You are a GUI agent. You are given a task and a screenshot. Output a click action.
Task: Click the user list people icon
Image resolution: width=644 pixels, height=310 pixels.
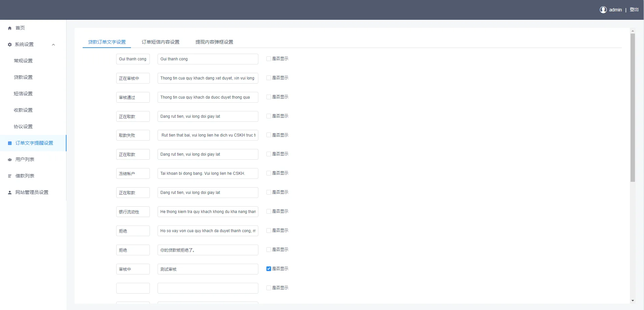click(10, 160)
